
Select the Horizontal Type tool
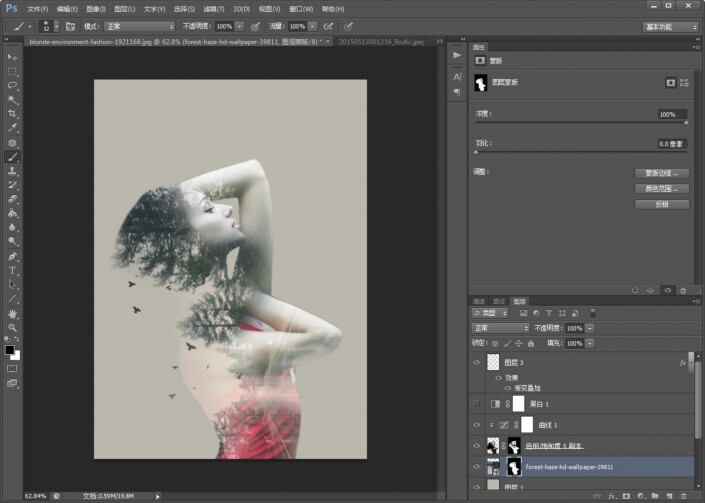point(13,270)
